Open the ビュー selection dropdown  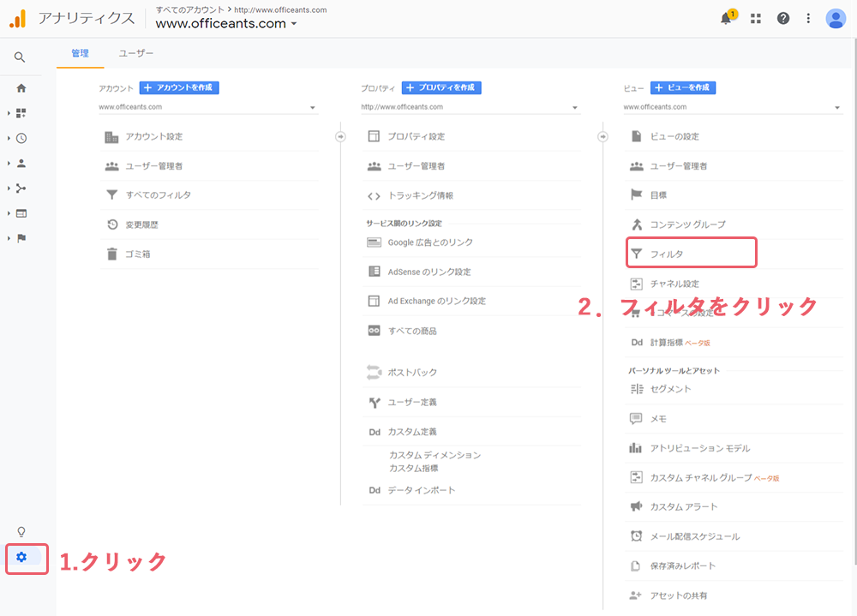pos(733,107)
